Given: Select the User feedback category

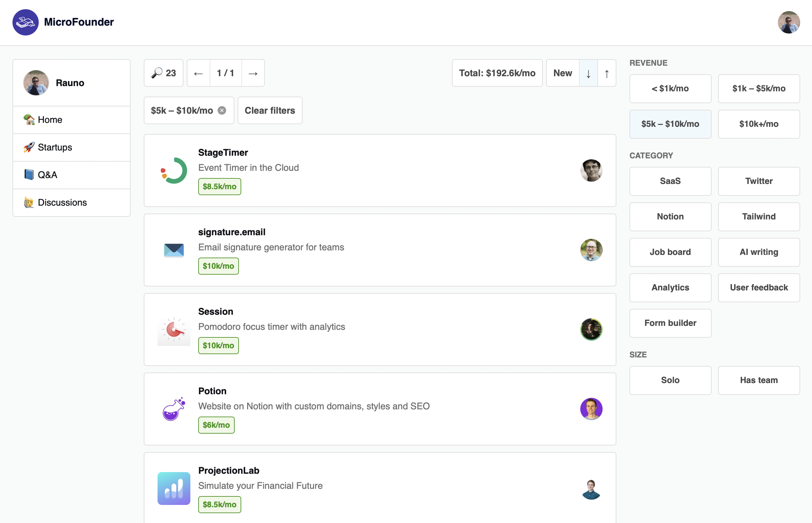Looking at the screenshot, I should click(x=759, y=288).
